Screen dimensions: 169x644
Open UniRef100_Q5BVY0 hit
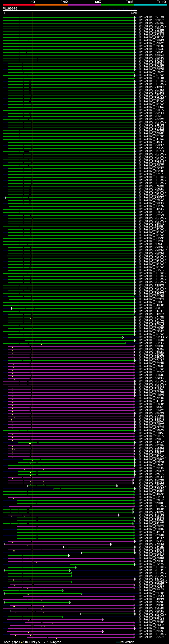coord(152,617)
